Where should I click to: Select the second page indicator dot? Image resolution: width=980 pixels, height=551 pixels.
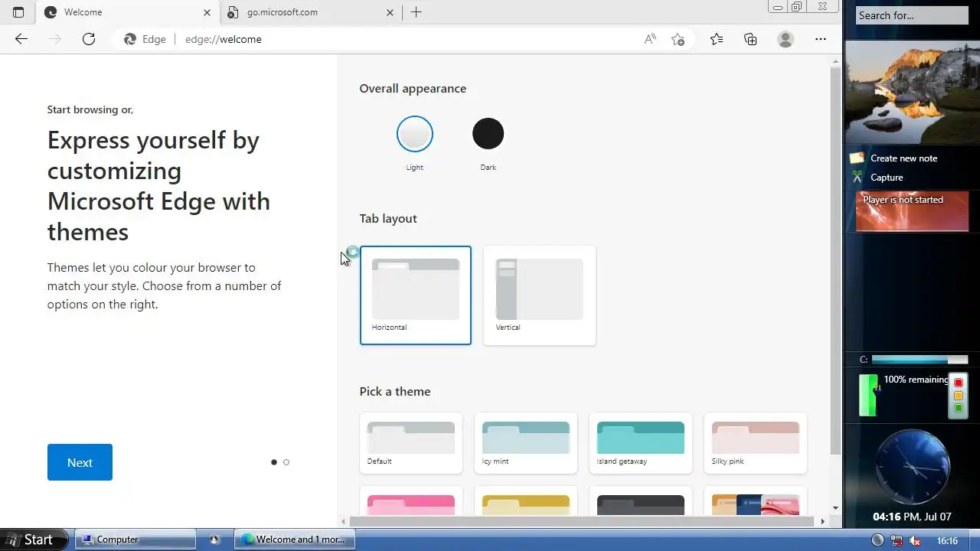pos(286,462)
